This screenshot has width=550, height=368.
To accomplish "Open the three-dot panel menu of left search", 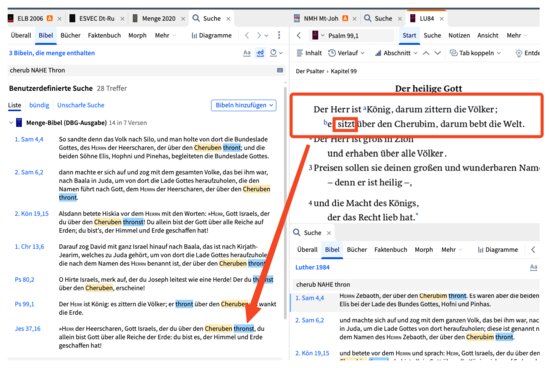I will [279, 35].
